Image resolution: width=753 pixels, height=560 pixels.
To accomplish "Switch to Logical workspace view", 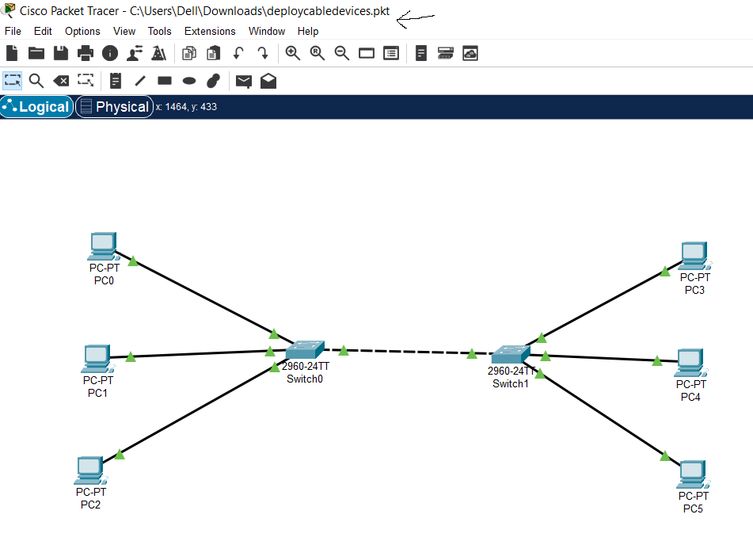I will [x=36, y=106].
